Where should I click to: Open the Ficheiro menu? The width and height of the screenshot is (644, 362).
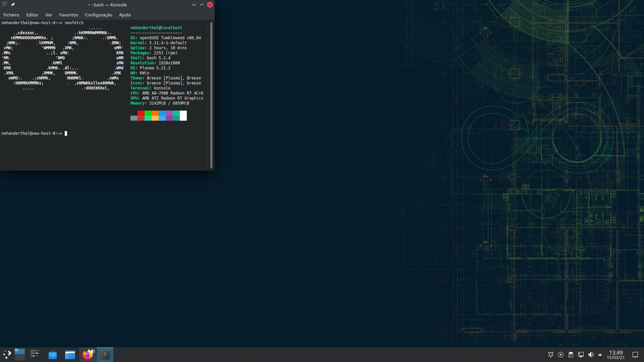pos(11,15)
